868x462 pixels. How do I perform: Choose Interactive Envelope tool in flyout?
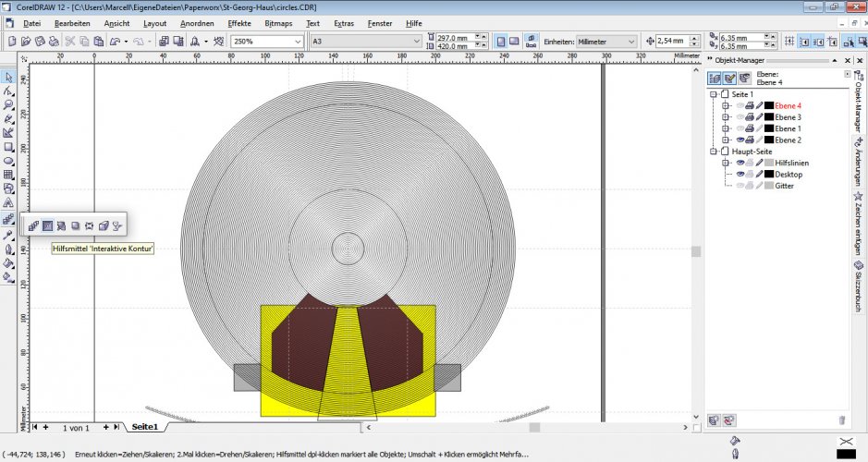tap(89, 225)
